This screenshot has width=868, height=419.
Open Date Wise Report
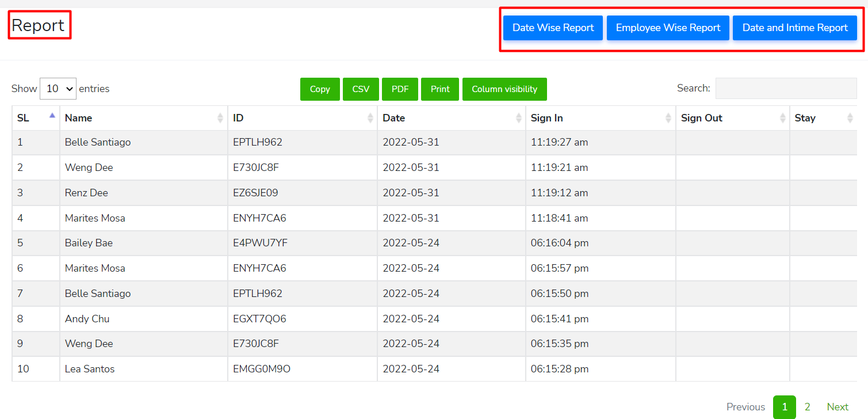[x=553, y=28]
